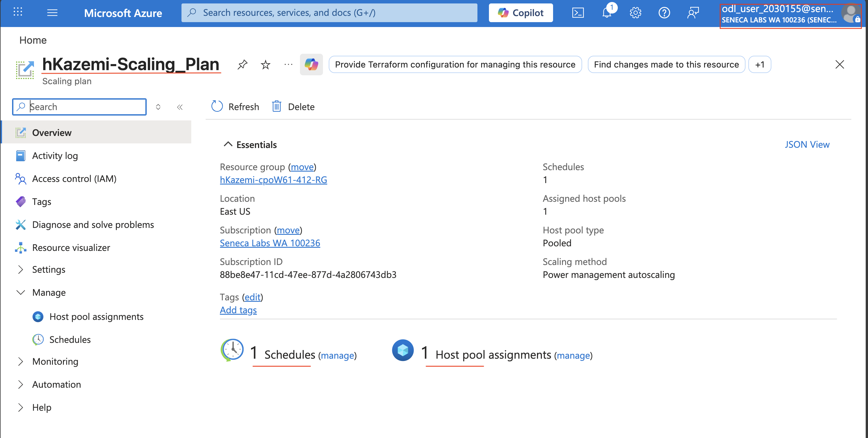Select the Subscription ID value text
This screenshot has width=868, height=438.
308,275
